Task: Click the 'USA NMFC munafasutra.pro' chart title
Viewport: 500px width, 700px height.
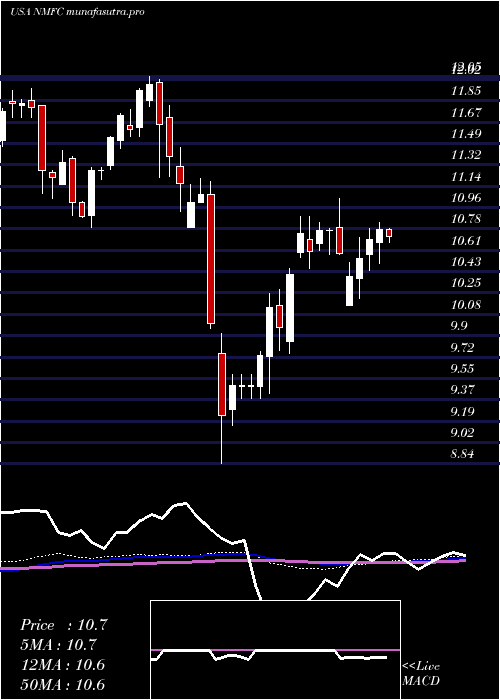Action: 77,12
